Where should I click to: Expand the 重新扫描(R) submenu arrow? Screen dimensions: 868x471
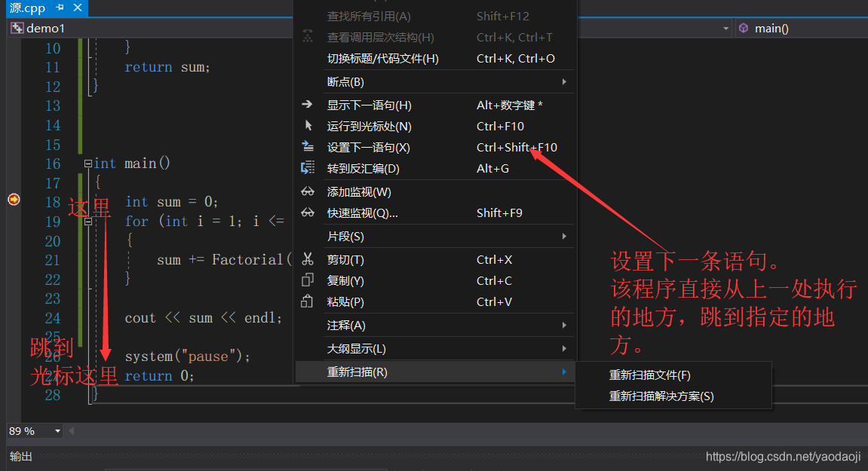pos(564,372)
